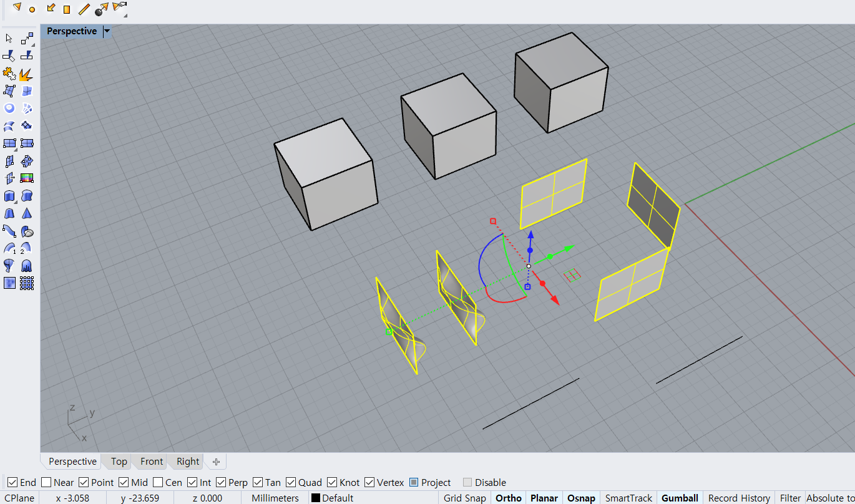Toggle the Osnap status bar pane

581,498
